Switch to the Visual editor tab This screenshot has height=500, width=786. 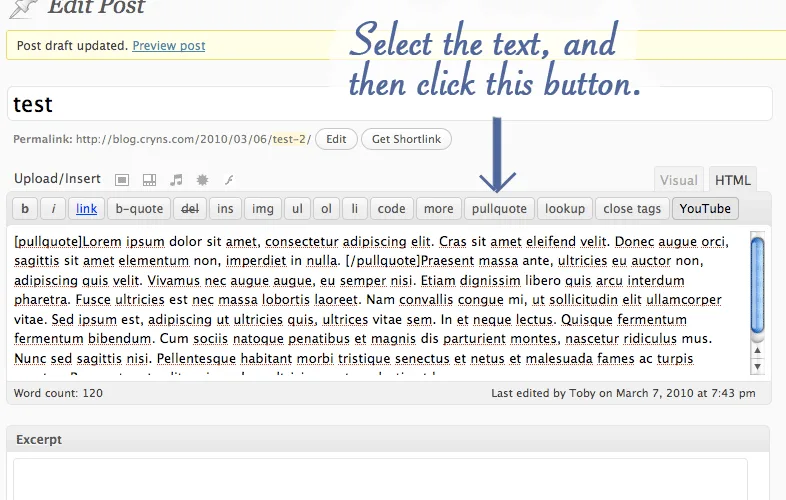tap(679, 180)
